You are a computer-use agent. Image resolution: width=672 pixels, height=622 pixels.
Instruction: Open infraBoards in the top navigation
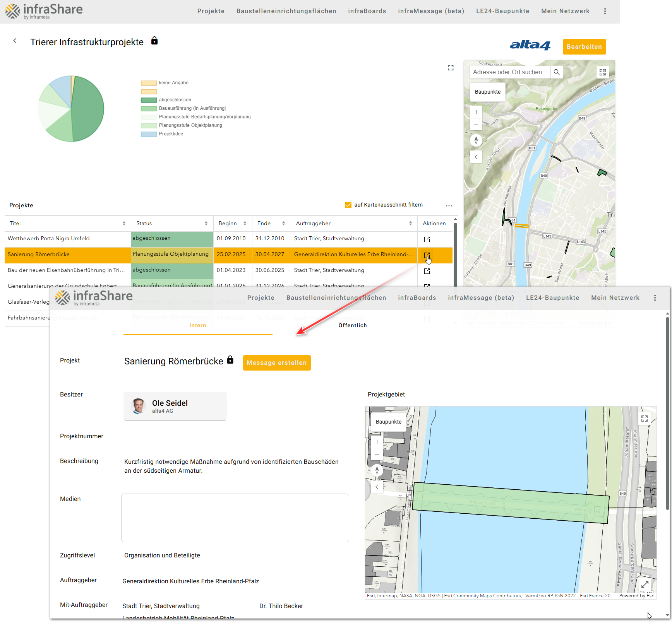coord(367,11)
